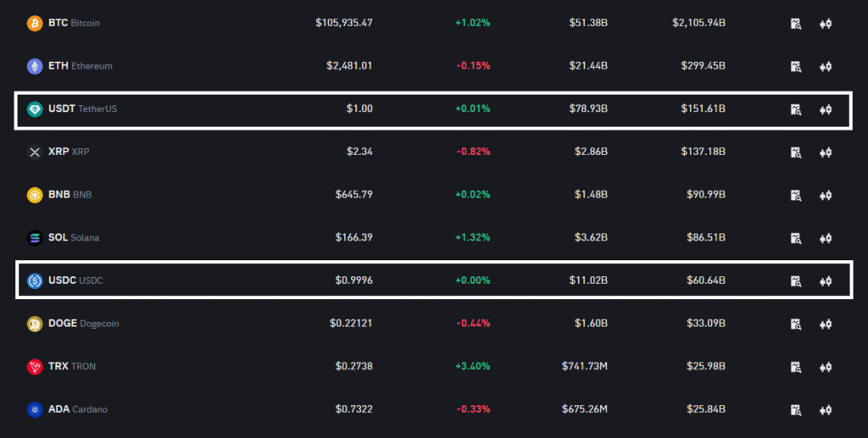Open the USDT TetherUS name link
Viewport: 868px width, 438px height.
pyautogui.click(x=82, y=109)
